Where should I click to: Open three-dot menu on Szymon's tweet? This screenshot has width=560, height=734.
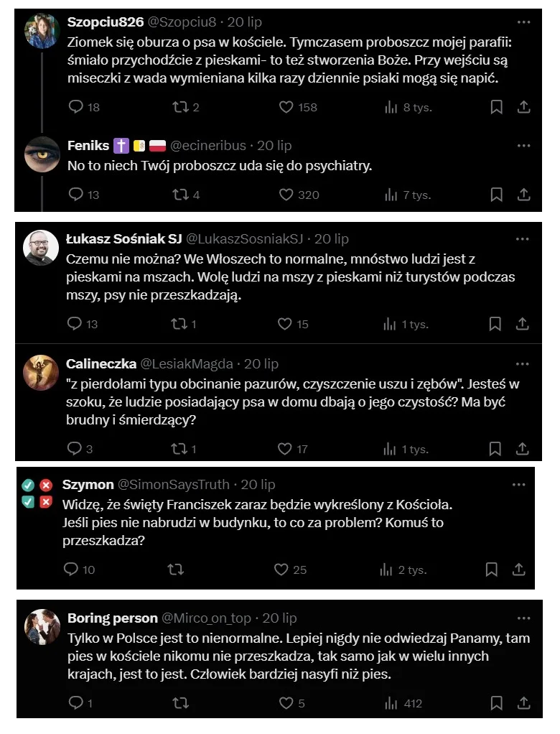(518, 485)
